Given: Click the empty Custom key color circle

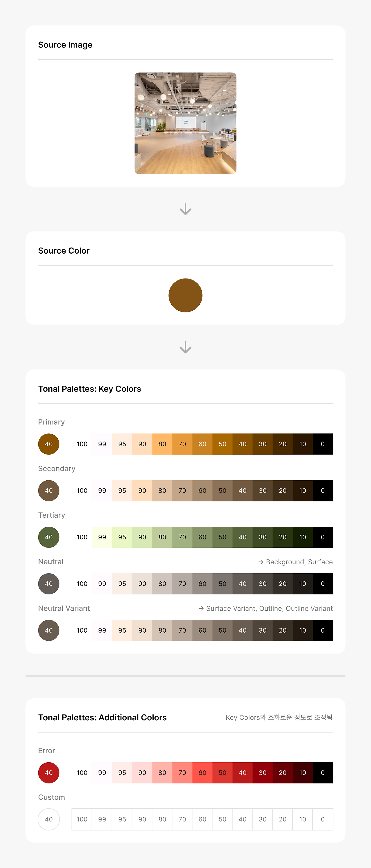Looking at the screenshot, I should point(49,819).
